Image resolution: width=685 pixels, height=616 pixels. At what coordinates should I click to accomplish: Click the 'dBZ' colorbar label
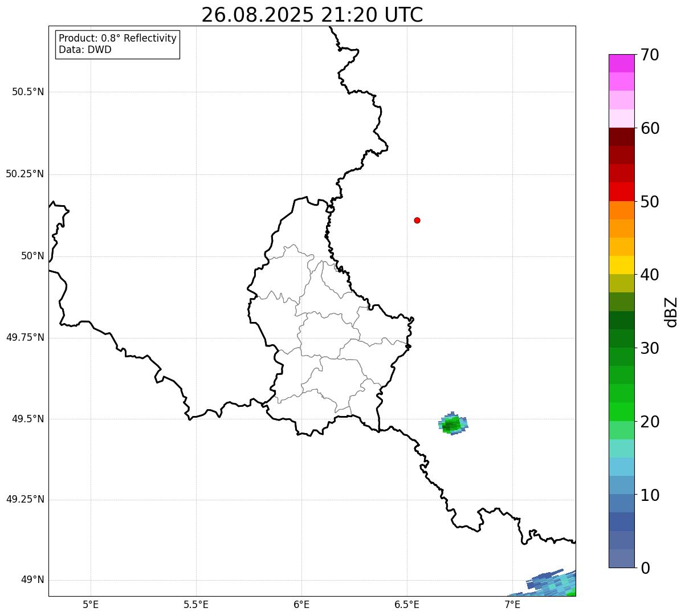tap(671, 312)
